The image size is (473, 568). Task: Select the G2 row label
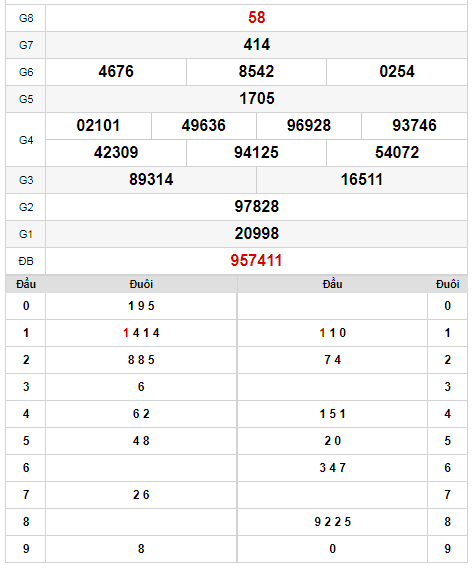(26, 207)
